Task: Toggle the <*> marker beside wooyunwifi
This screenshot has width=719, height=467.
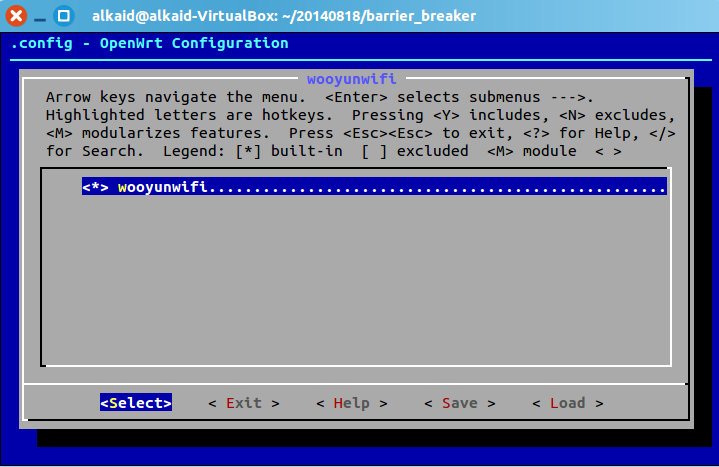Action: point(95,187)
